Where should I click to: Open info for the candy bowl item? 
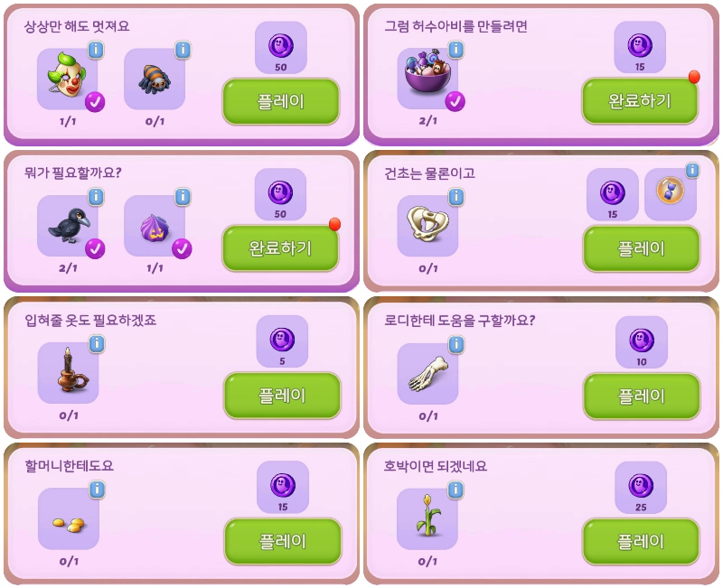click(455, 49)
